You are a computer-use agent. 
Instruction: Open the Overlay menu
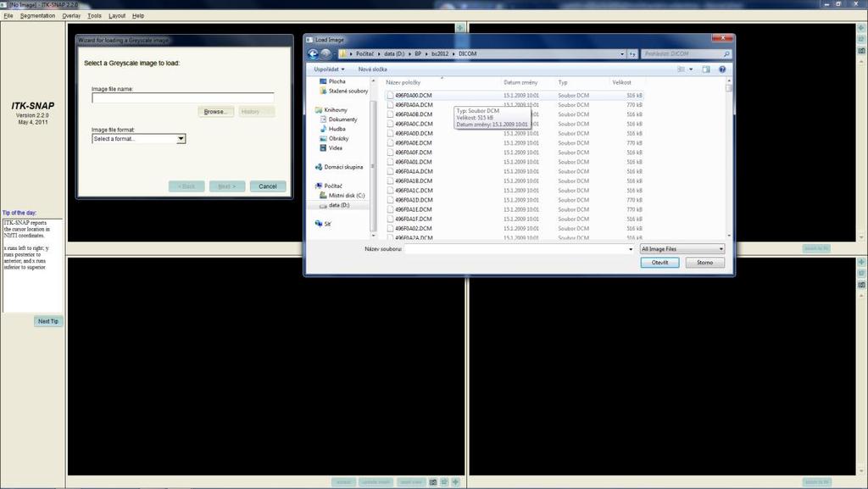point(71,15)
